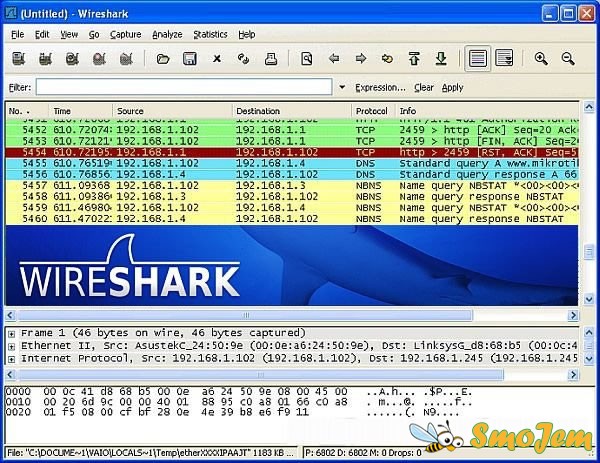Click packet list scrollbar up arrow
Viewport: 600px width, 463px height.
(x=589, y=108)
